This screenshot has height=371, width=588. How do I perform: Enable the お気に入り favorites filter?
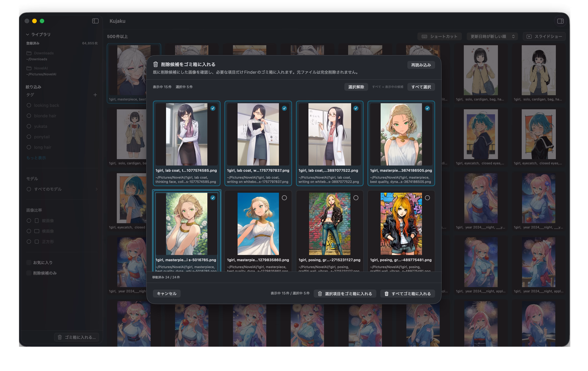[29, 263]
